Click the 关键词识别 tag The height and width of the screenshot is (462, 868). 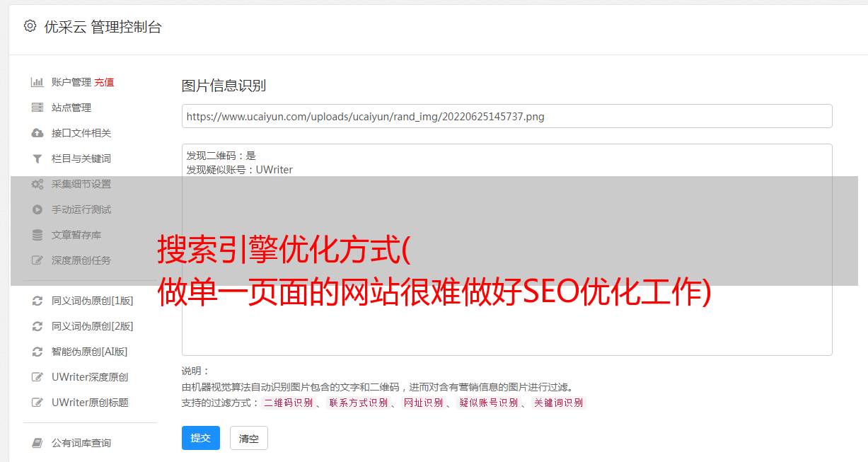tap(559, 403)
